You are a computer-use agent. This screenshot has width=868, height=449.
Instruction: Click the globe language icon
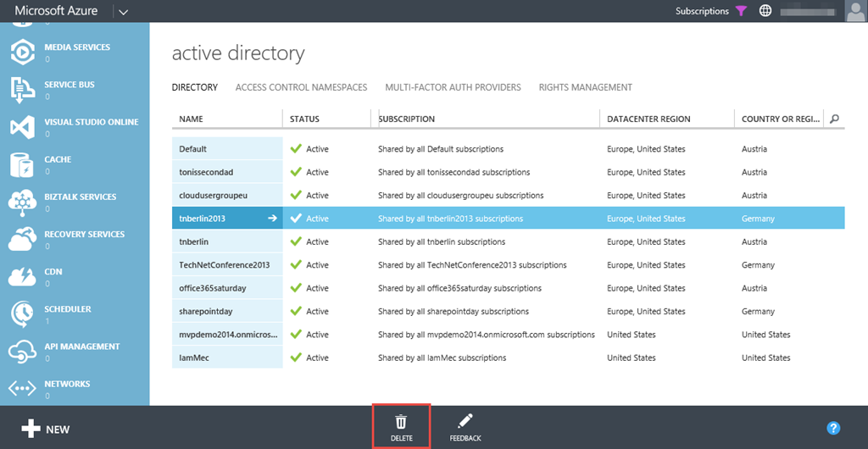tap(765, 11)
